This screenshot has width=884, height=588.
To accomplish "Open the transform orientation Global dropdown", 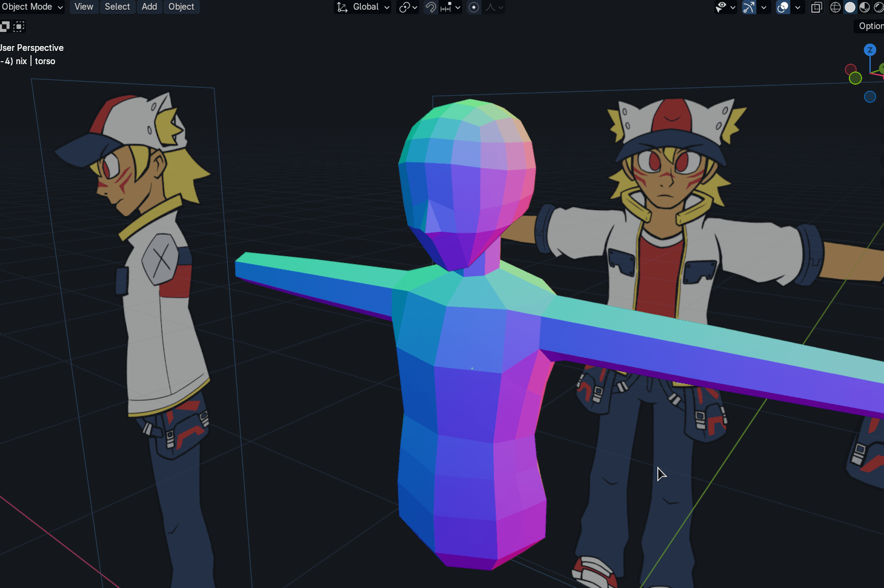I will [364, 7].
